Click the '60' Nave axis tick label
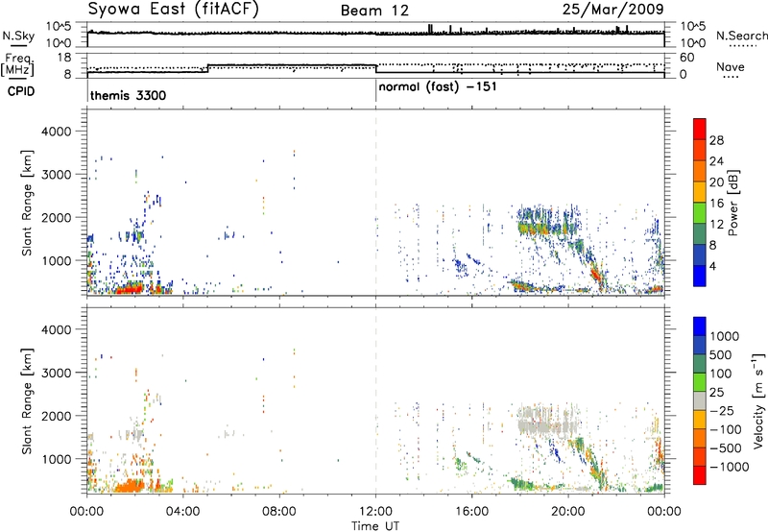The height and width of the screenshot is (532, 768). (686, 58)
